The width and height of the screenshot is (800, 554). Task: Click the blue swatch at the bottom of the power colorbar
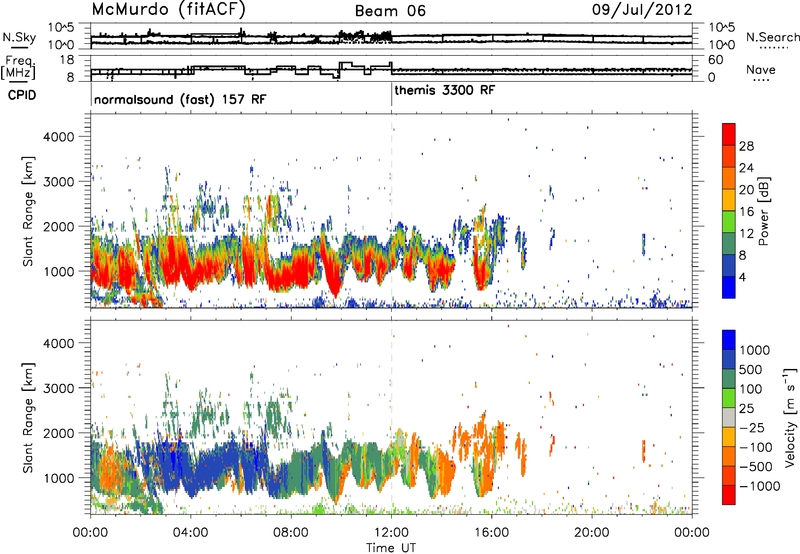[729, 287]
